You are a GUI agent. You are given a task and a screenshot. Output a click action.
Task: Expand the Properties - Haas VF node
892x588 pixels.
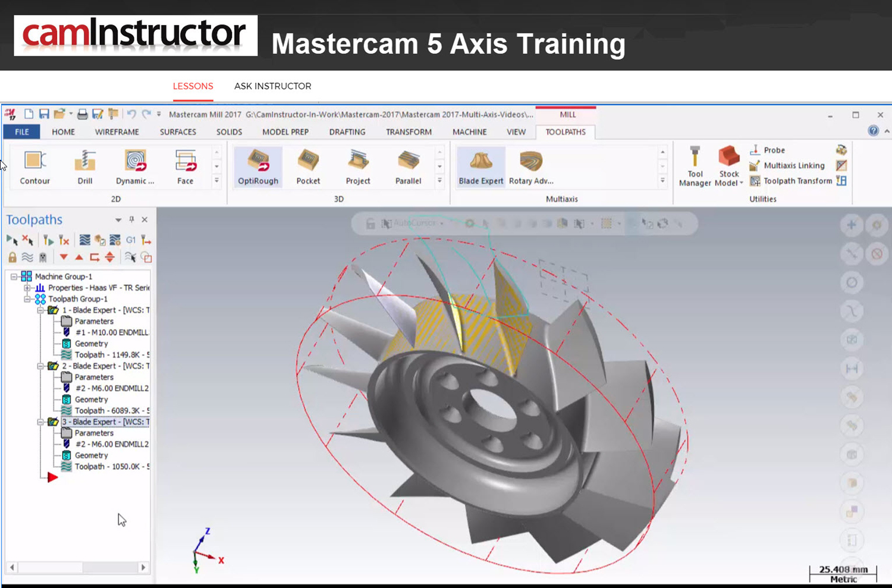(x=27, y=288)
